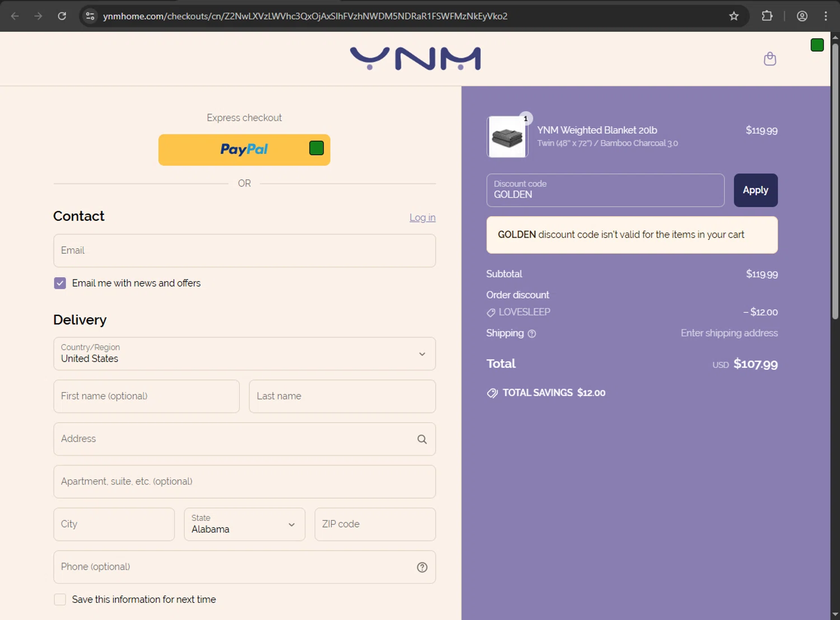The width and height of the screenshot is (840, 620).
Task: Open the browser profile icon
Action: tap(802, 16)
